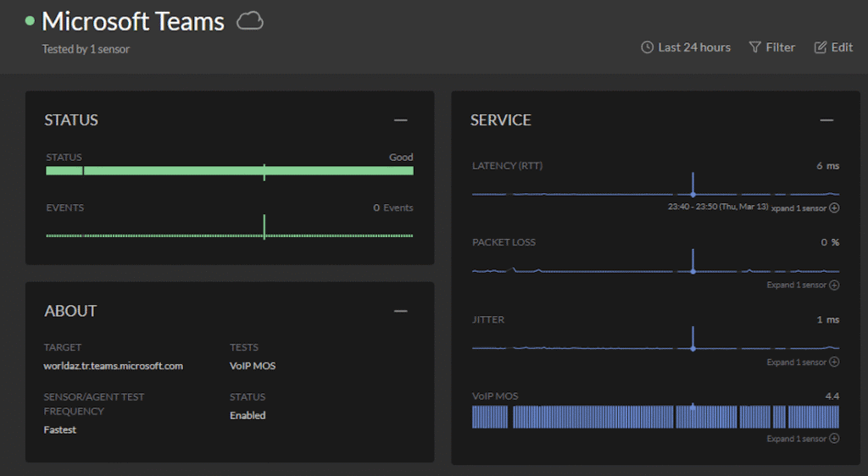Click the Latency (RTT) chart line
Viewport: 868px width, 476px height.
click(x=655, y=193)
